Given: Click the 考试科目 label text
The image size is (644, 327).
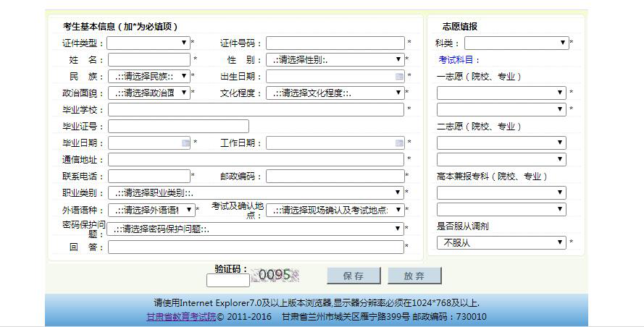Looking at the screenshot, I should [x=459, y=59].
